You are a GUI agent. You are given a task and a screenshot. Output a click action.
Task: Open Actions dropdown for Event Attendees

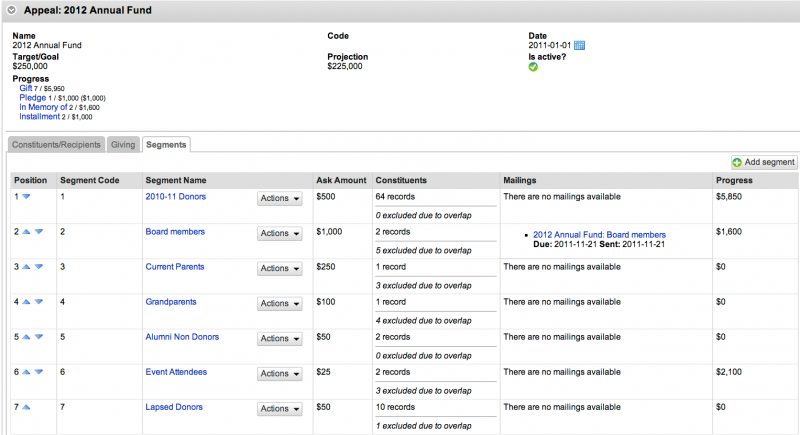point(280,374)
